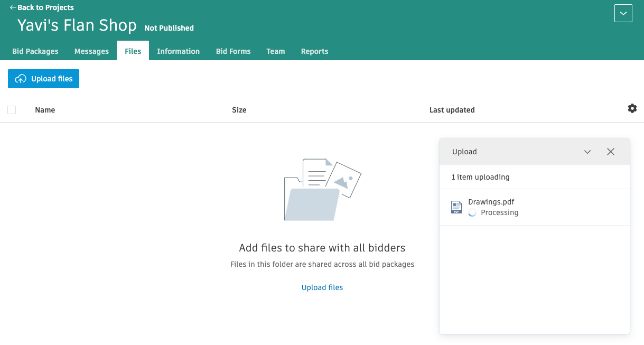Image resolution: width=644 pixels, height=345 pixels.
Task: Open the project dropdown in header
Action: (x=623, y=13)
